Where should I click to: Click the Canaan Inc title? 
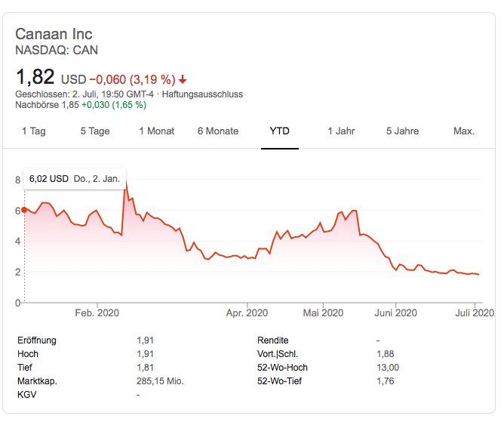tap(54, 35)
